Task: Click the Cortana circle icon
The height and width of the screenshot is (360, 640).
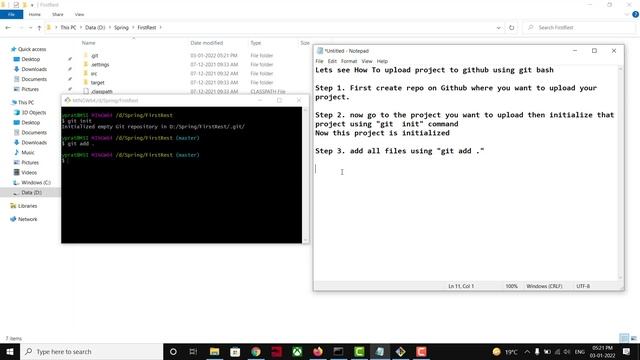Action: 173,351
